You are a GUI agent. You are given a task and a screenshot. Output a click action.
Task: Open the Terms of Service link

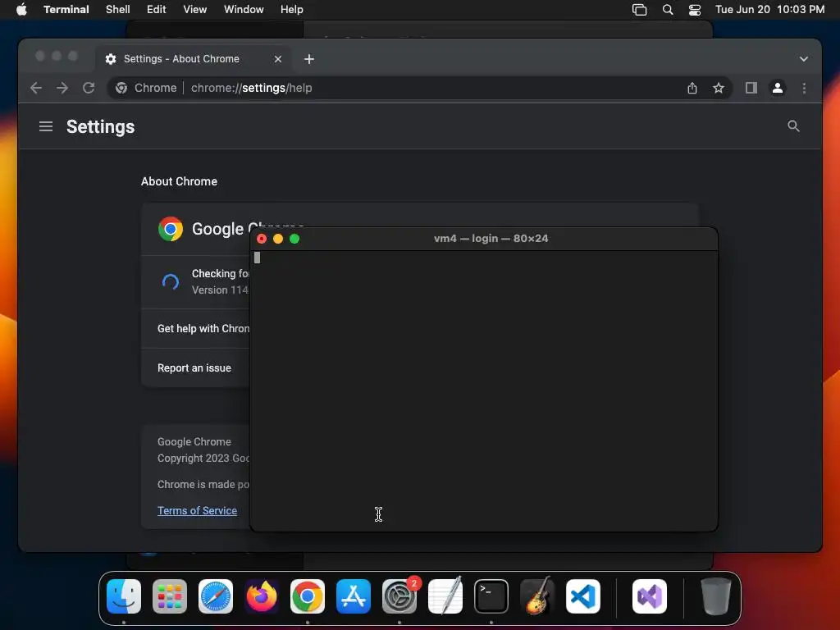tap(197, 510)
